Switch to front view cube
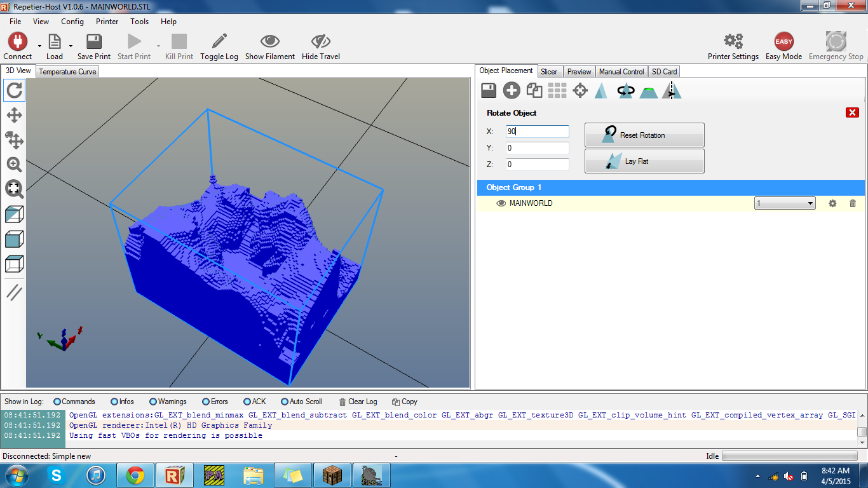Image resolution: width=868 pixels, height=488 pixels. [x=14, y=239]
